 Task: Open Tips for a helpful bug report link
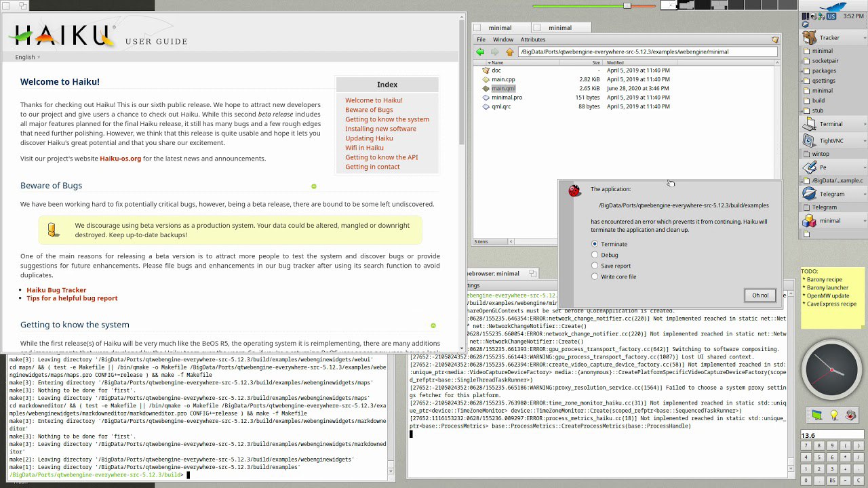click(72, 298)
